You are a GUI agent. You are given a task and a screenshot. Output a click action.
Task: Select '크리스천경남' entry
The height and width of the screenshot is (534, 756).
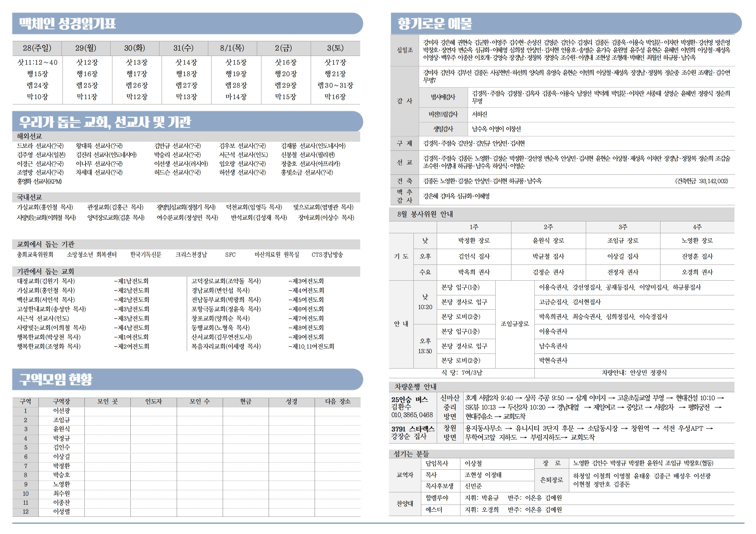coord(191,255)
